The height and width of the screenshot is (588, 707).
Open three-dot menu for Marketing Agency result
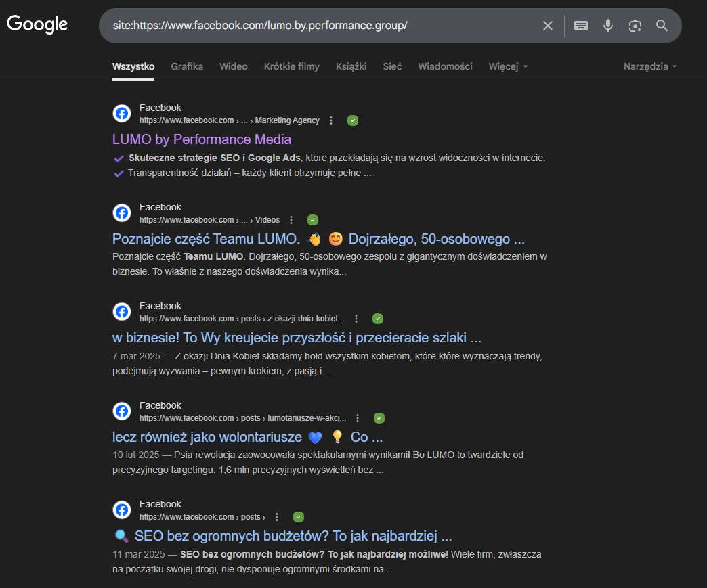point(331,120)
